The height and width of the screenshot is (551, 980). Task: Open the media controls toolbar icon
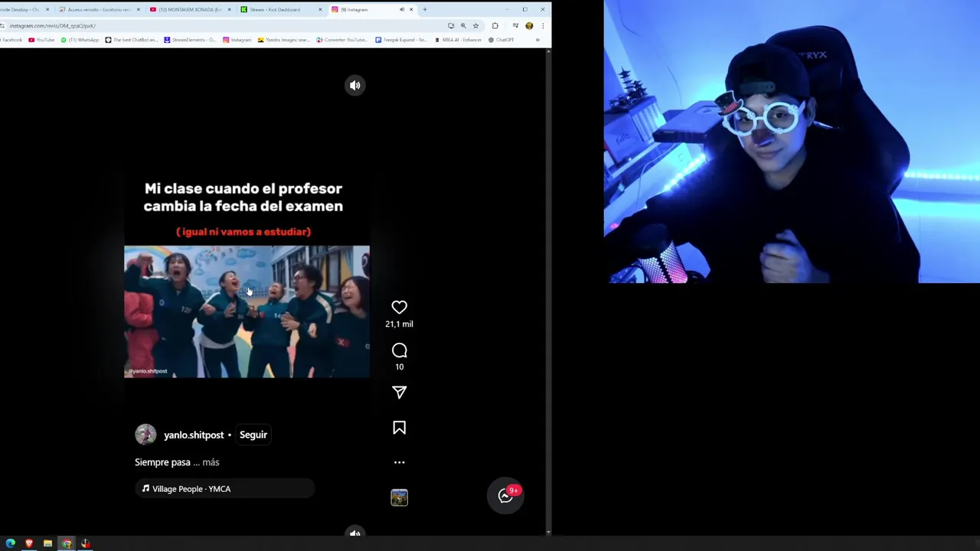click(515, 25)
